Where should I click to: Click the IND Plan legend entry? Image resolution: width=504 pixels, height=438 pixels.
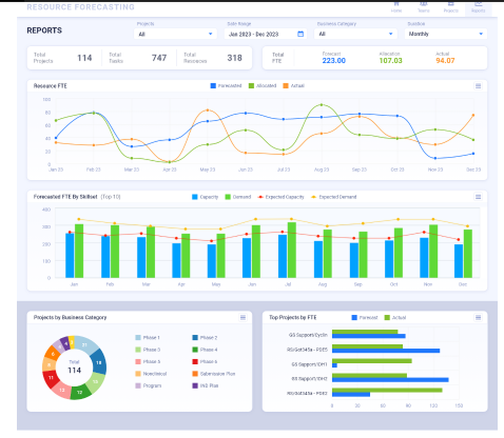click(x=206, y=386)
